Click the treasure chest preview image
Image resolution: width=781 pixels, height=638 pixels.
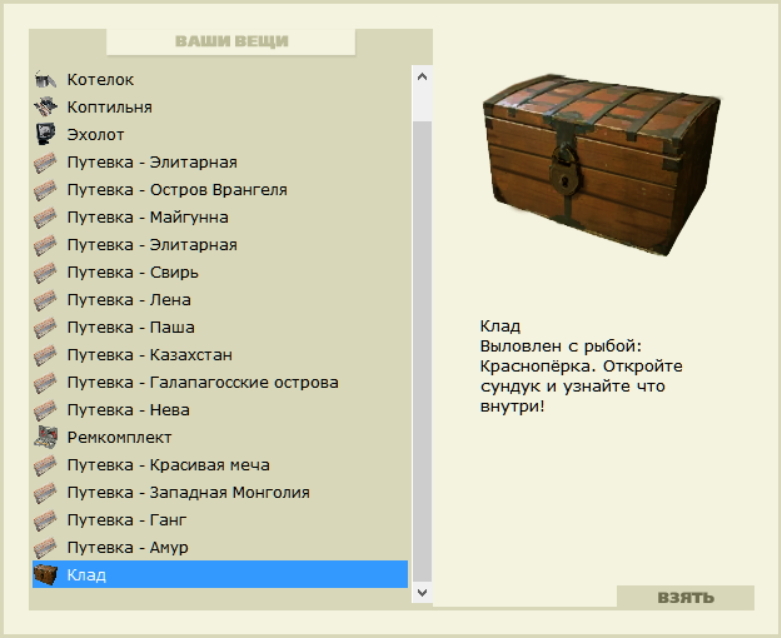point(602,165)
